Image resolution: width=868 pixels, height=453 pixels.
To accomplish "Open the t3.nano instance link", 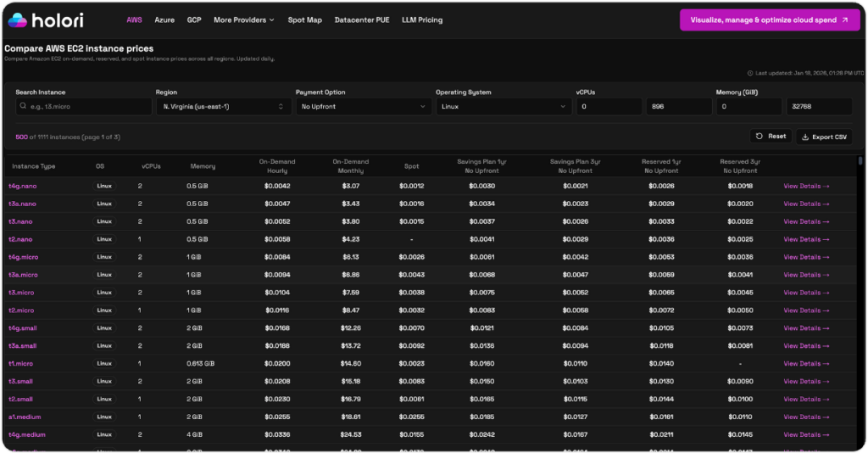I will pyautogui.click(x=20, y=221).
